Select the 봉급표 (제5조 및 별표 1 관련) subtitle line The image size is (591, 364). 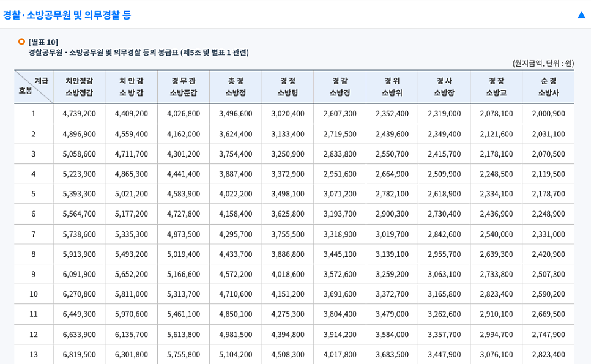(139, 53)
